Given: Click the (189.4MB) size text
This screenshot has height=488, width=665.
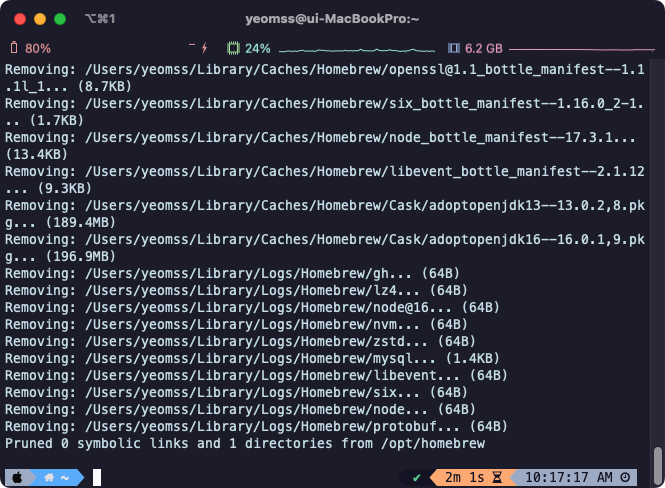Looking at the screenshot, I should pos(81,222).
